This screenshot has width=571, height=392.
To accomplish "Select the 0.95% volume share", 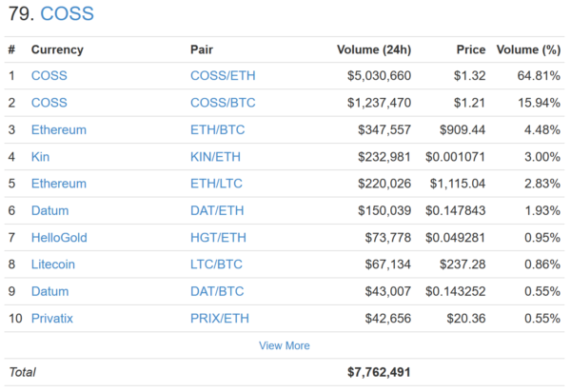I will [542, 238].
